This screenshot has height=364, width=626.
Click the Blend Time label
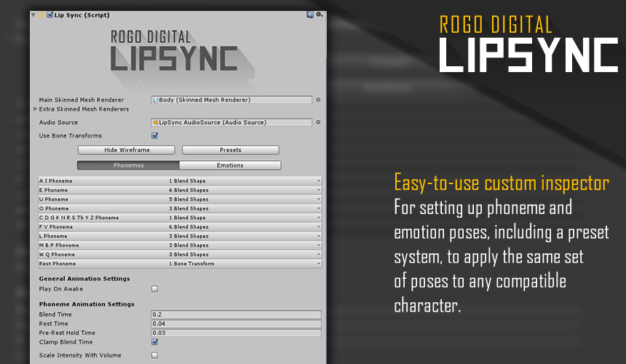(x=55, y=314)
